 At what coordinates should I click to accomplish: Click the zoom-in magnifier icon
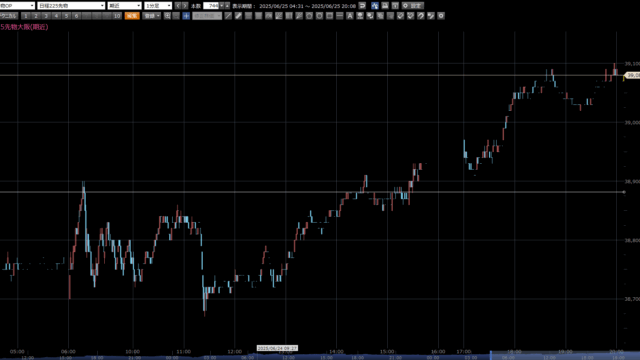167,16
